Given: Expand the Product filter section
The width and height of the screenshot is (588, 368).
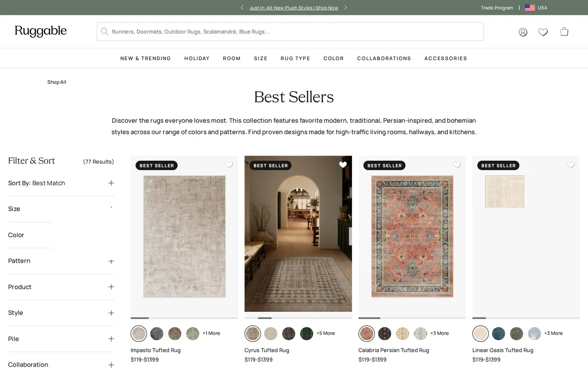Looking at the screenshot, I should pyautogui.click(x=61, y=287).
